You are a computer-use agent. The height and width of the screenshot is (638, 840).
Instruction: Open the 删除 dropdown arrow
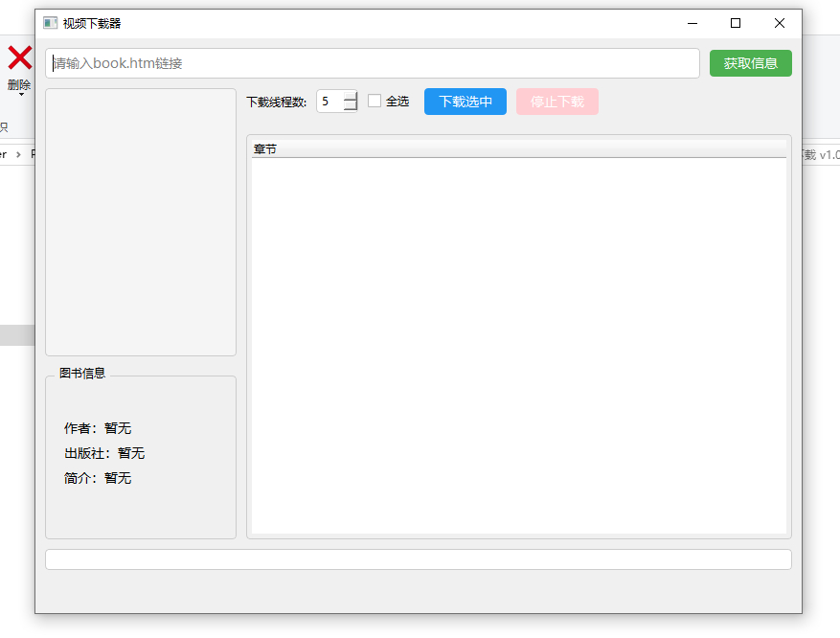tap(21, 95)
